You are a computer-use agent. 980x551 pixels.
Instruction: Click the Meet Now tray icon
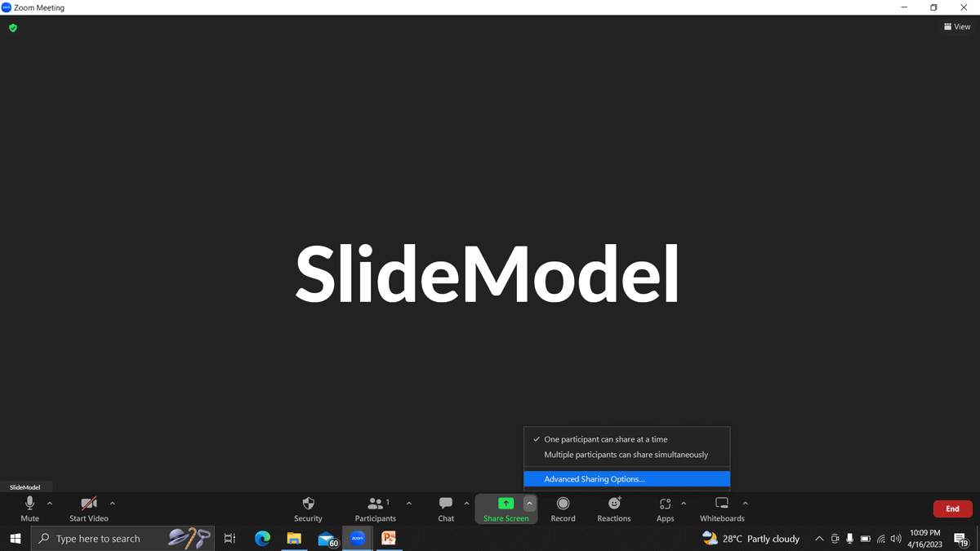[835, 539]
